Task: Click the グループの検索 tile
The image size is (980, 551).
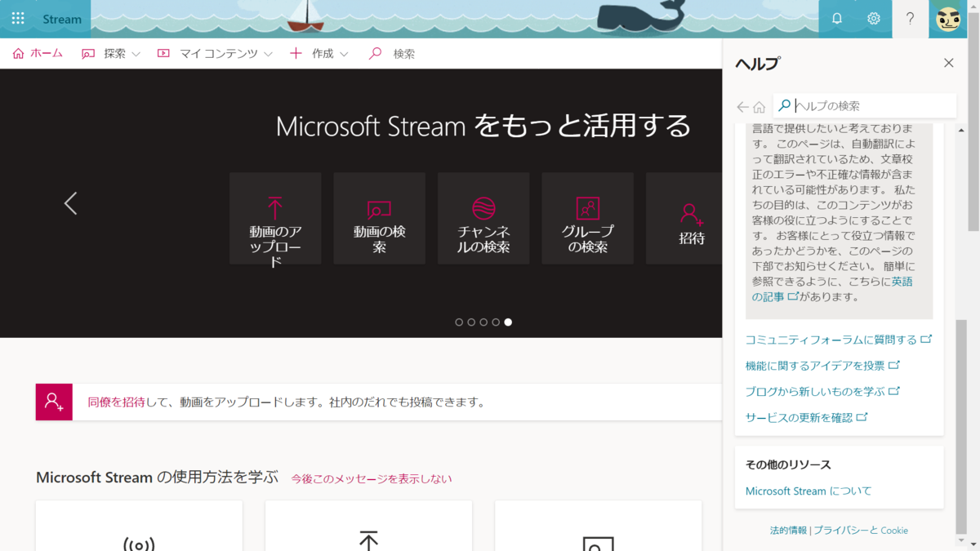Action: [588, 218]
